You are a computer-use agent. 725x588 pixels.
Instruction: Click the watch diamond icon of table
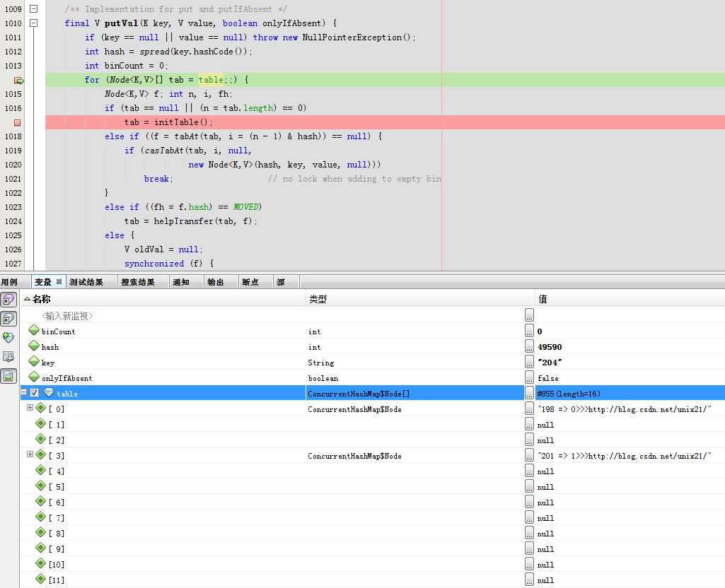coord(49,392)
